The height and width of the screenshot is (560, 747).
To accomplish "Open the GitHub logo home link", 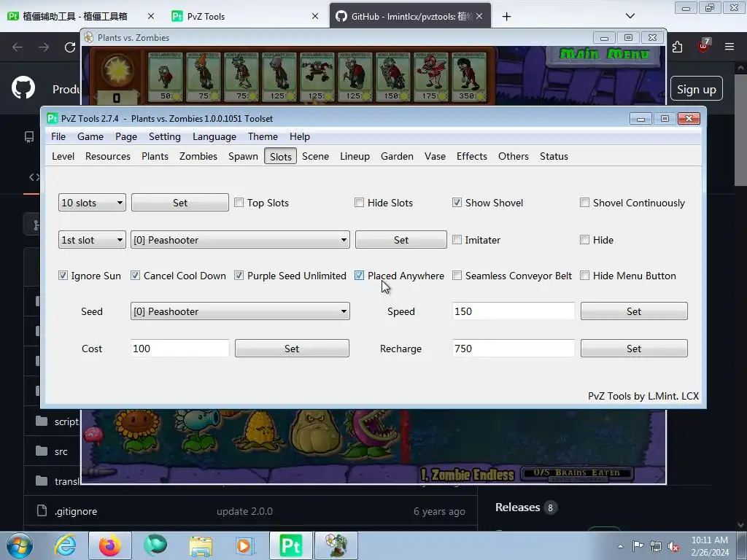I will pyautogui.click(x=23, y=88).
